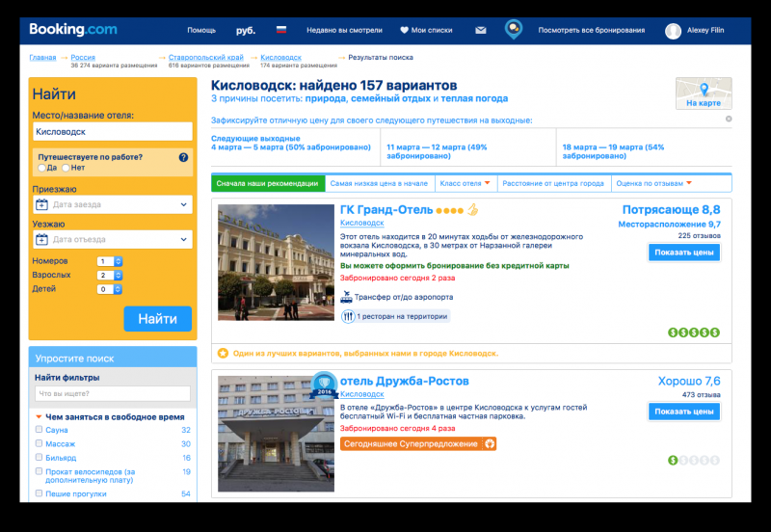Tick the Сауна filter checkbox

39,429
